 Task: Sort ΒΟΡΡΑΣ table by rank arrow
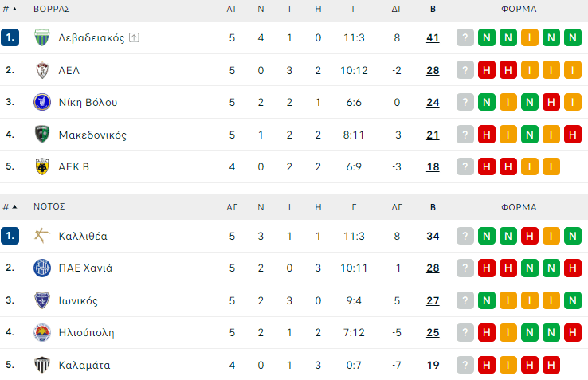tap(14, 10)
